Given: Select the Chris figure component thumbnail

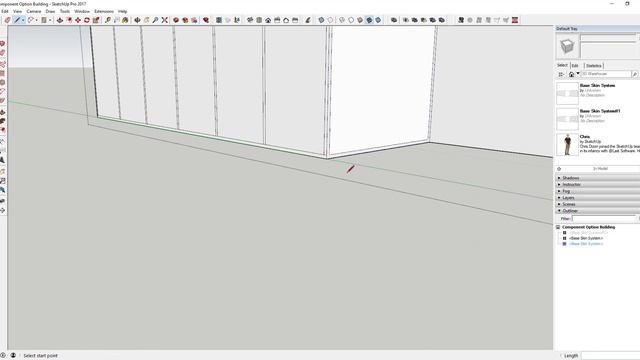Looking at the screenshot, I should tap(567, 144).
